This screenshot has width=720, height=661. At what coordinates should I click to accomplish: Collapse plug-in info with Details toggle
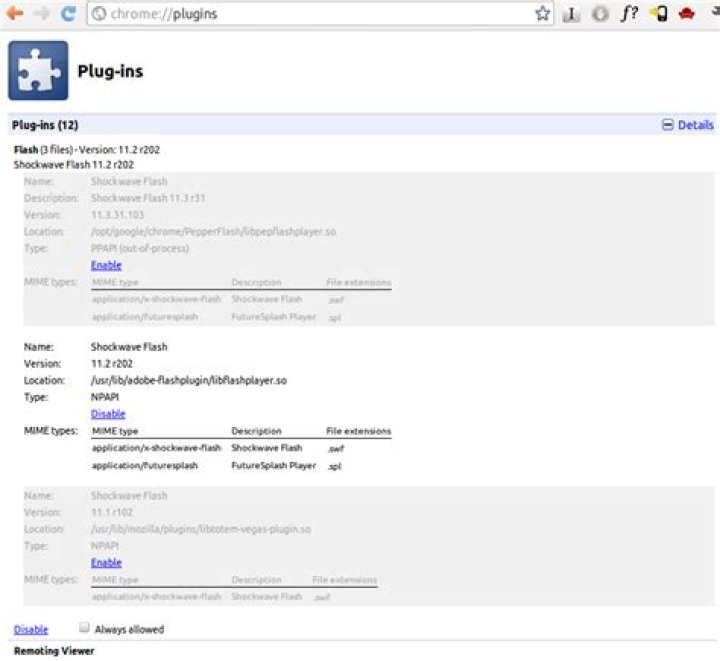688,125
